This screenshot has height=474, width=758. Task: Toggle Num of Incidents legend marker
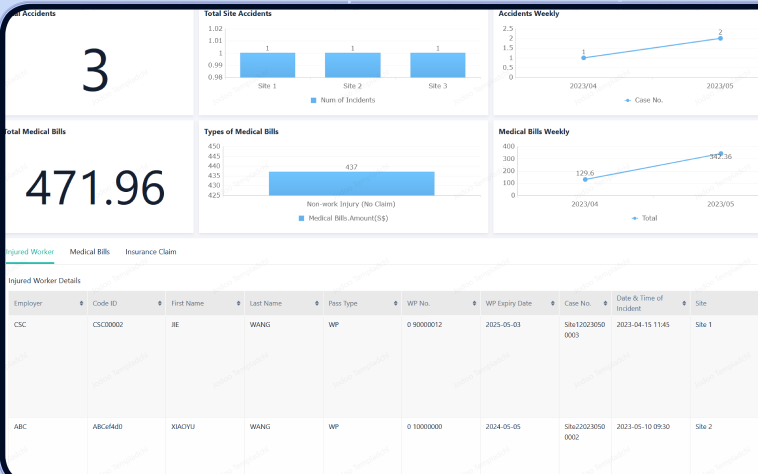313,101
